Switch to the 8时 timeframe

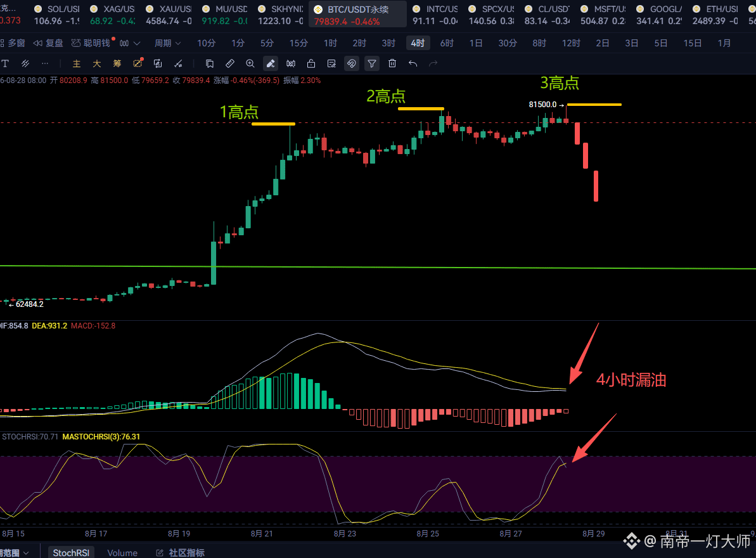point(539,43)
